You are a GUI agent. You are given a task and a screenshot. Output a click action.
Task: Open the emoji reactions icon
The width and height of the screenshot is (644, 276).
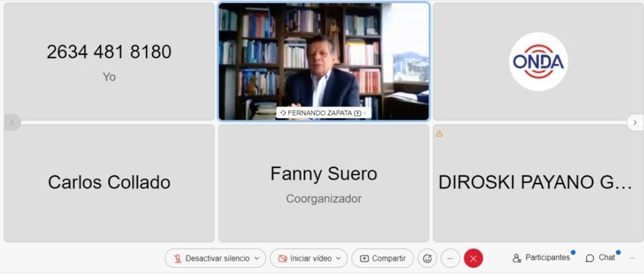pos(427,258)
